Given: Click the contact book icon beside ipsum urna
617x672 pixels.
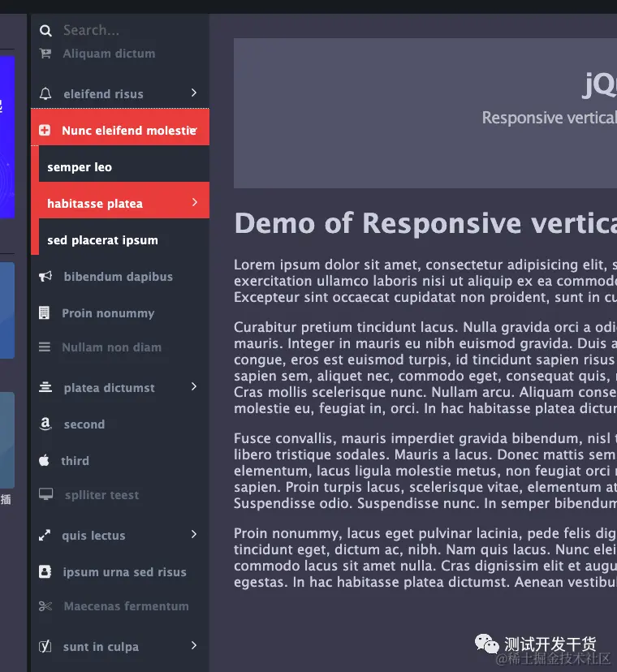Looking at the screenshot, I should pyautogui.click(x=45, y=571).
